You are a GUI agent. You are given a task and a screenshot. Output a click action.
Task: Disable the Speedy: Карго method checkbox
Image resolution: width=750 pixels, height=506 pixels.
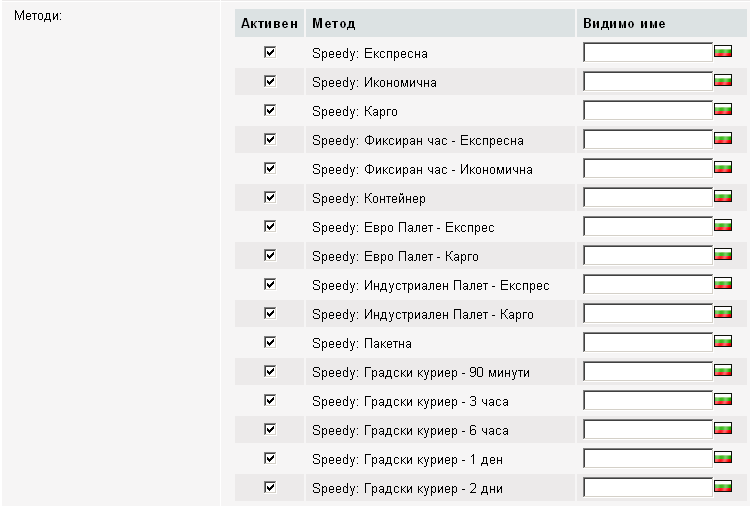click(270, 110)
